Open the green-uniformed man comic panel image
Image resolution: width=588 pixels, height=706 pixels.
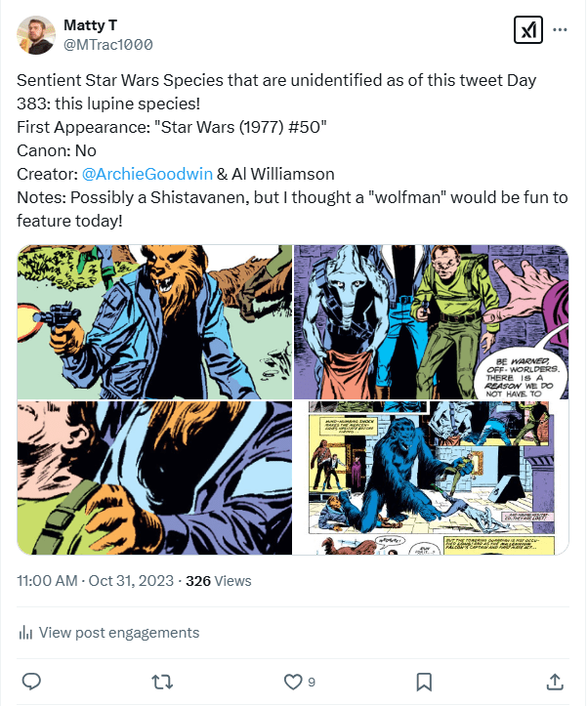[x=432, y=322]
